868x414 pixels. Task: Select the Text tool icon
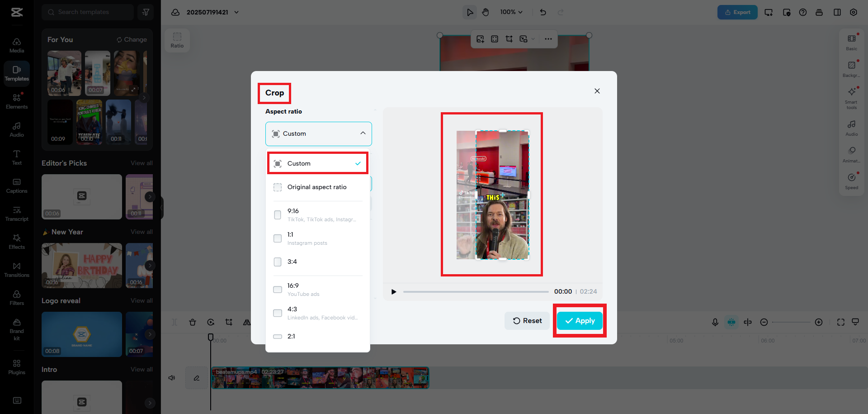point(16,157)
